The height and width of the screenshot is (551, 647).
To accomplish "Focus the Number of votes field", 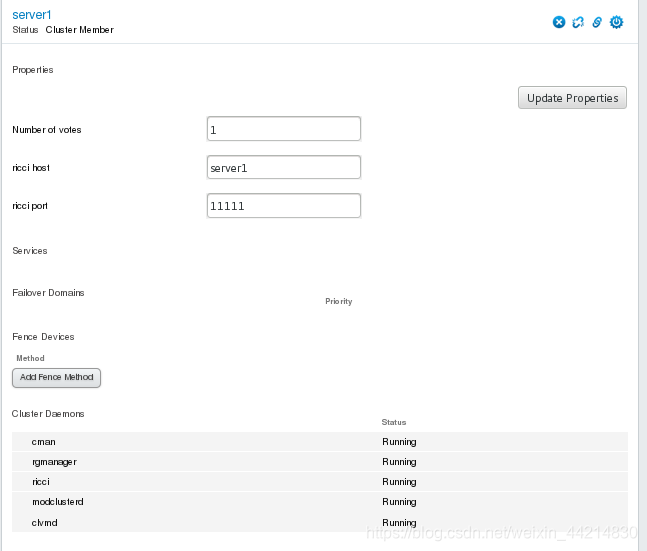I will (x=284, y=129).
